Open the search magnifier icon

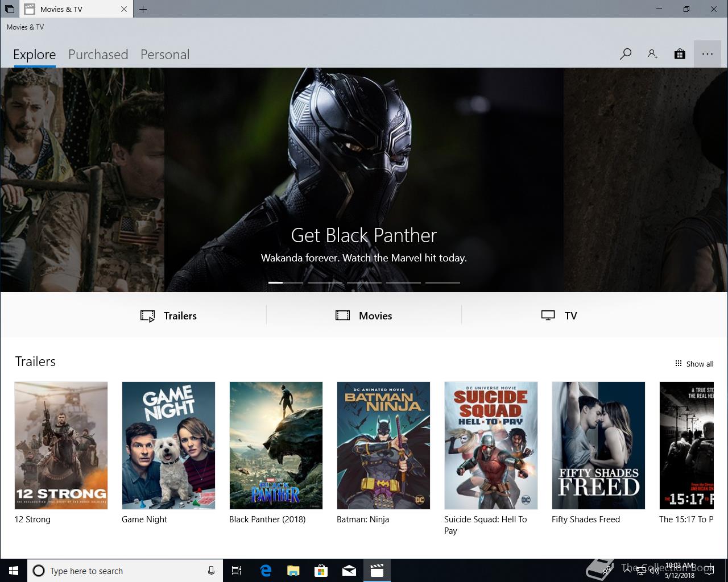625,54
